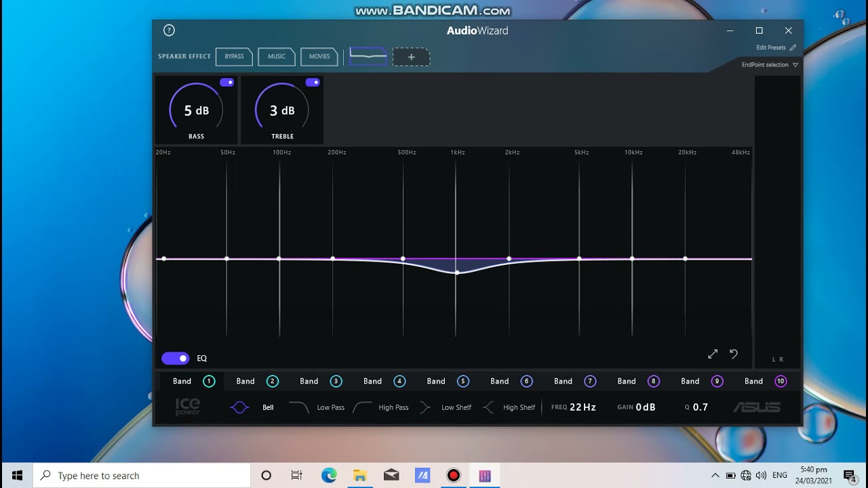Viewport: 868px width, 488px height.
Task: Choose the Low Shelf filter icon
Action: click(x=425, y=407)
